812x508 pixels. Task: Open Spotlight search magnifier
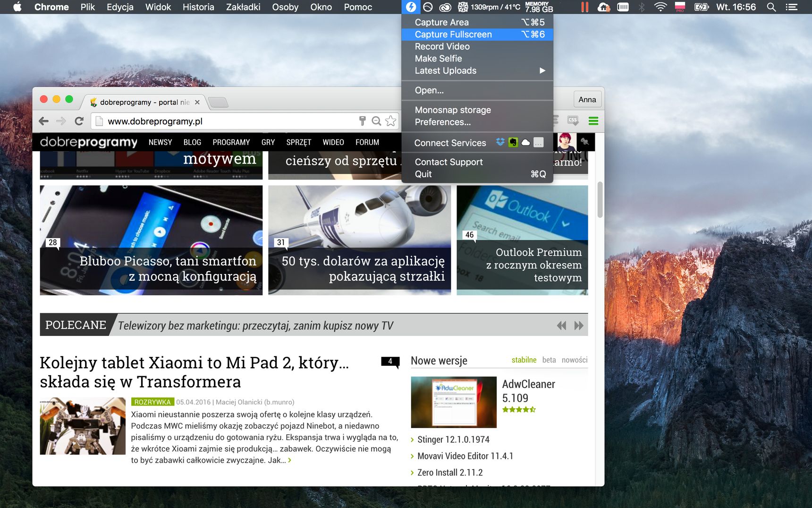771,7
